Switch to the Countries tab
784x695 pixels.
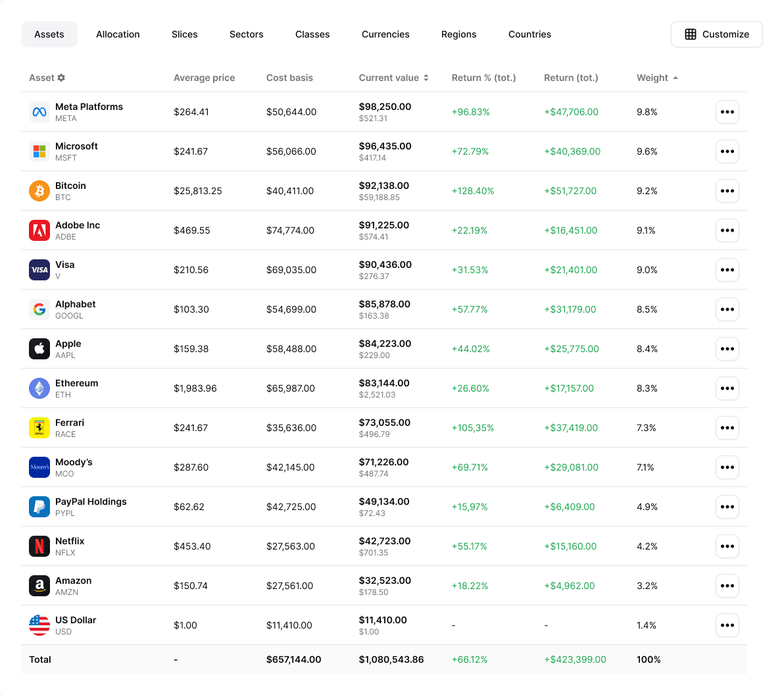(530, 34)
